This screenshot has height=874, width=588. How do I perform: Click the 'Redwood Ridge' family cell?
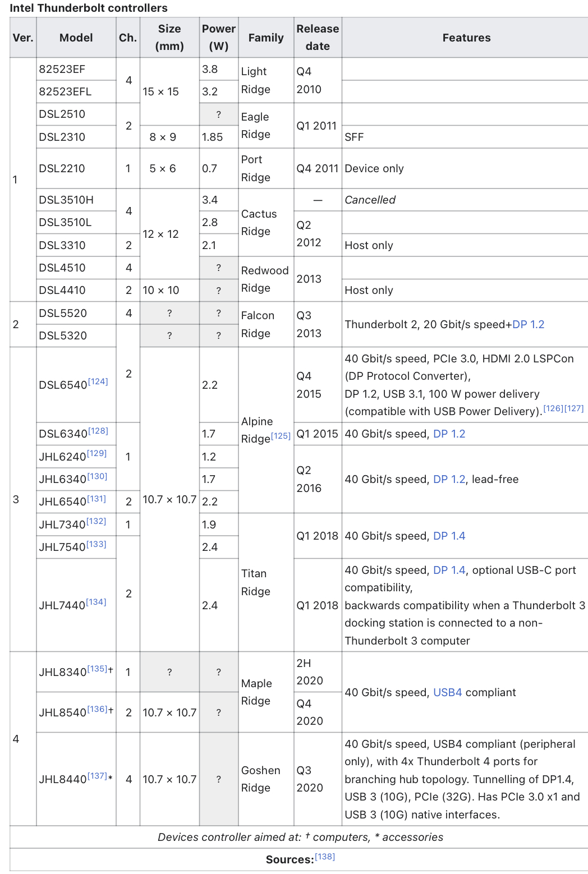pos(266,279)
